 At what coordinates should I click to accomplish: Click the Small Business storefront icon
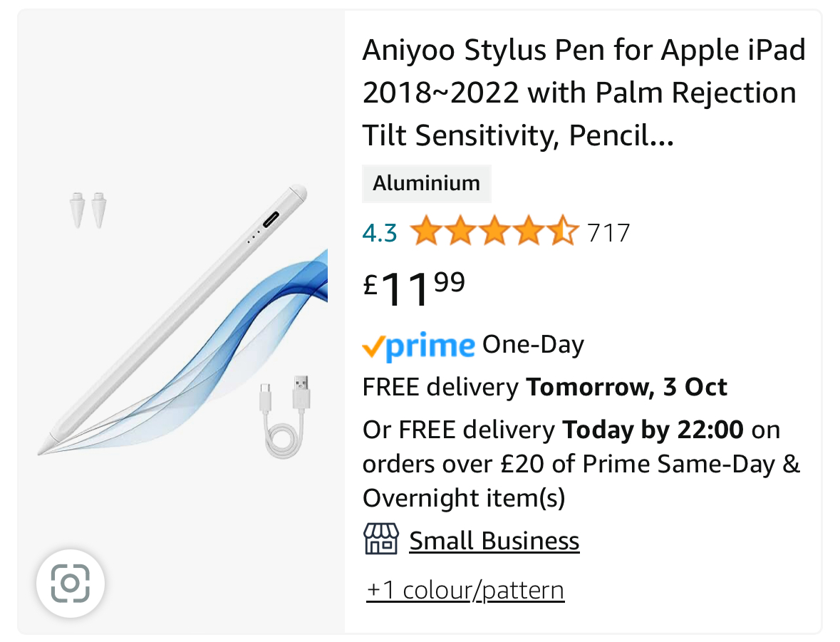coord(381,539)
